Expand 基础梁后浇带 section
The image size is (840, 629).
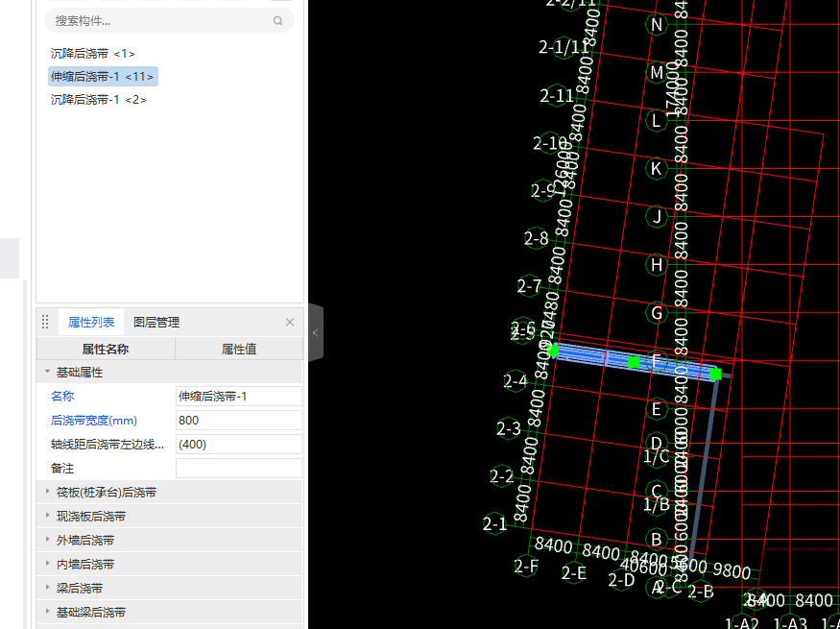pos(47,612)
